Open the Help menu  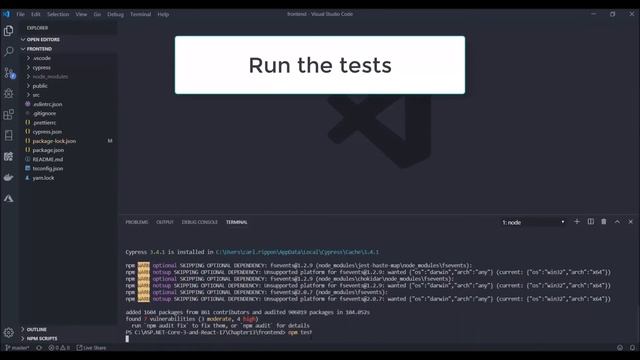(x=163, y=14)
